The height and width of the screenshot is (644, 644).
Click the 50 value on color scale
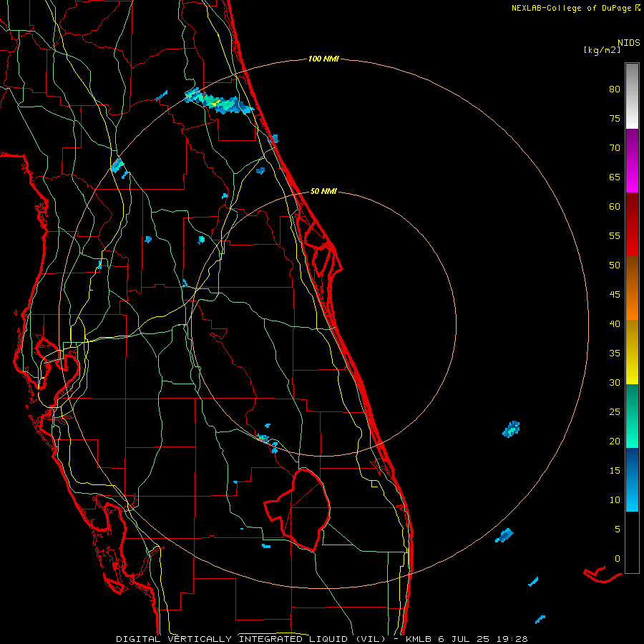[x=615, y=265]
